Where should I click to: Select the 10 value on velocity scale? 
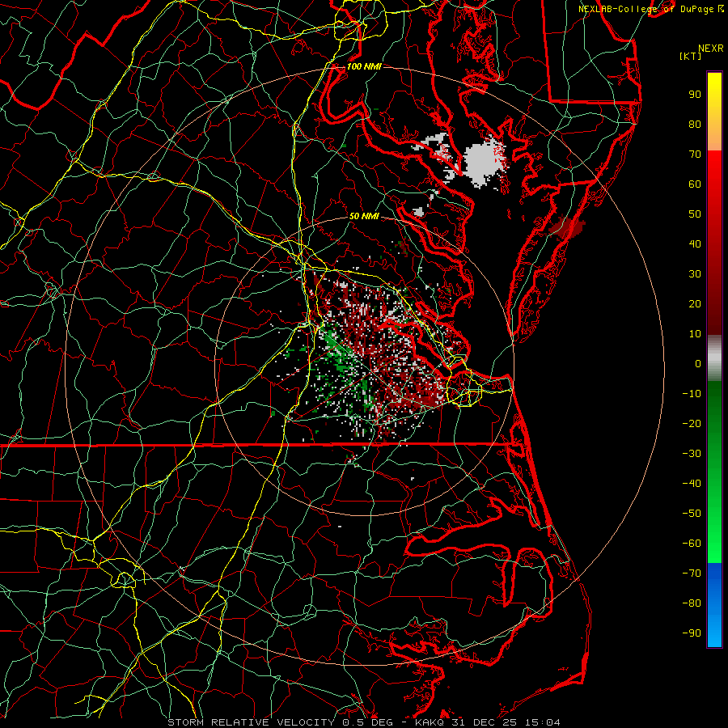click(x=695, y=334)
